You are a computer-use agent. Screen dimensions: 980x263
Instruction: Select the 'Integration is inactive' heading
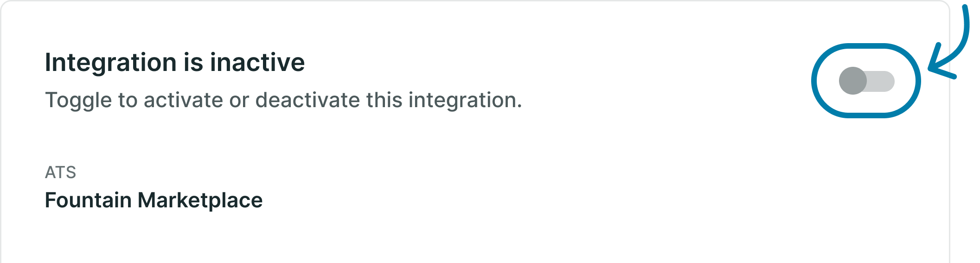coord(175,62)
